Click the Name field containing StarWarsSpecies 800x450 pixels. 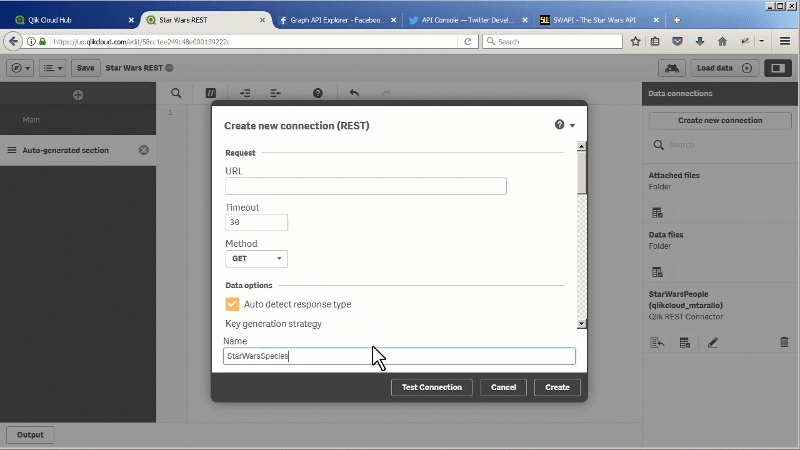[399, 356]
